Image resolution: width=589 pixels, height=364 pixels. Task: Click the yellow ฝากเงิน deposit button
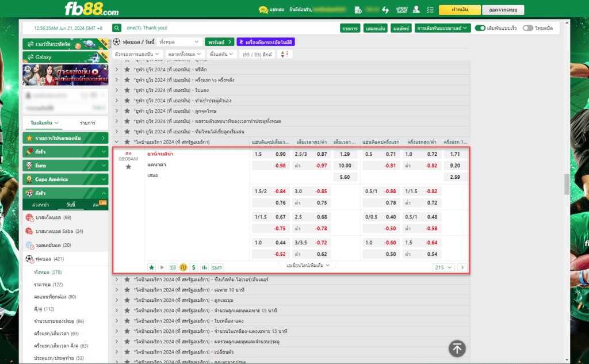click(x=460, y=10)
